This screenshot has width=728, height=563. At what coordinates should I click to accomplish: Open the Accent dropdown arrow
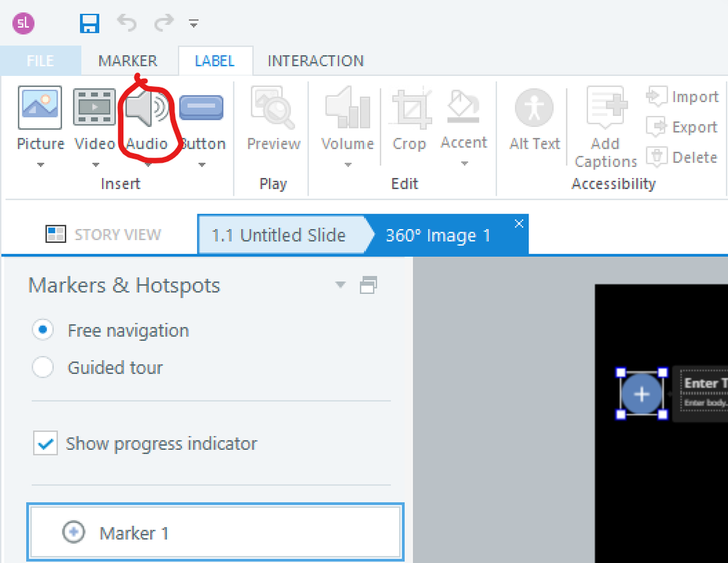point(464,163)
